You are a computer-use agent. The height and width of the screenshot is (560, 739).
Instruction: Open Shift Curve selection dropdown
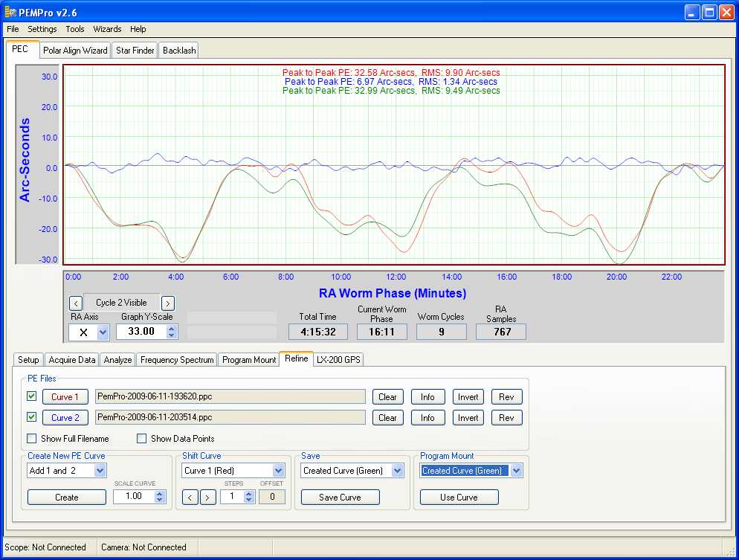pos(279,471)
